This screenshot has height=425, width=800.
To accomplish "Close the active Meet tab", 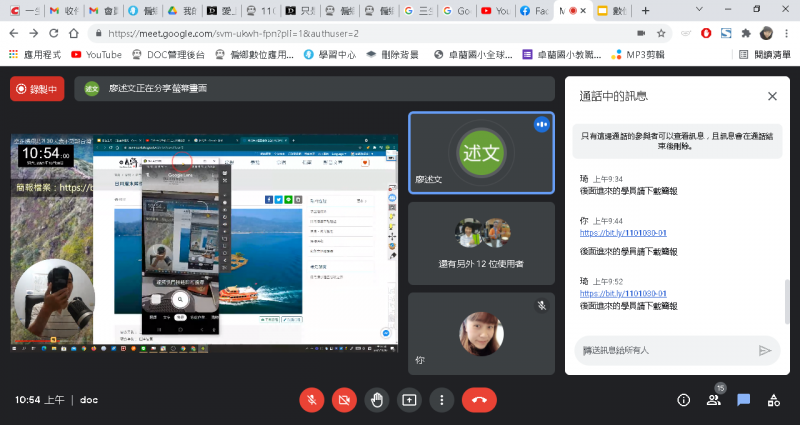I will click(584, 10).
